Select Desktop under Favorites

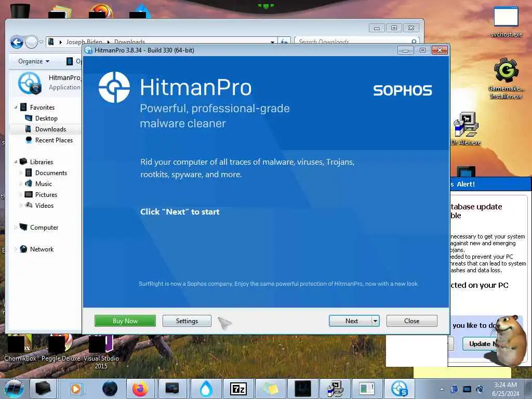tap(46, 118)
